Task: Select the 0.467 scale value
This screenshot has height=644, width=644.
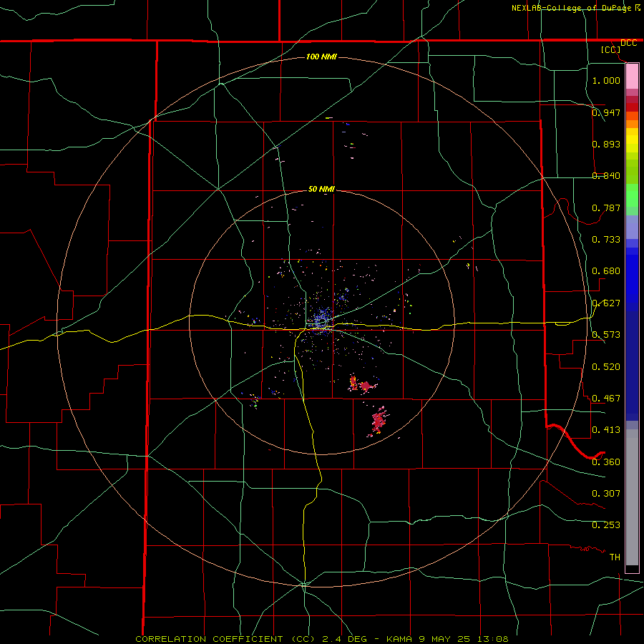Action: 606,398
